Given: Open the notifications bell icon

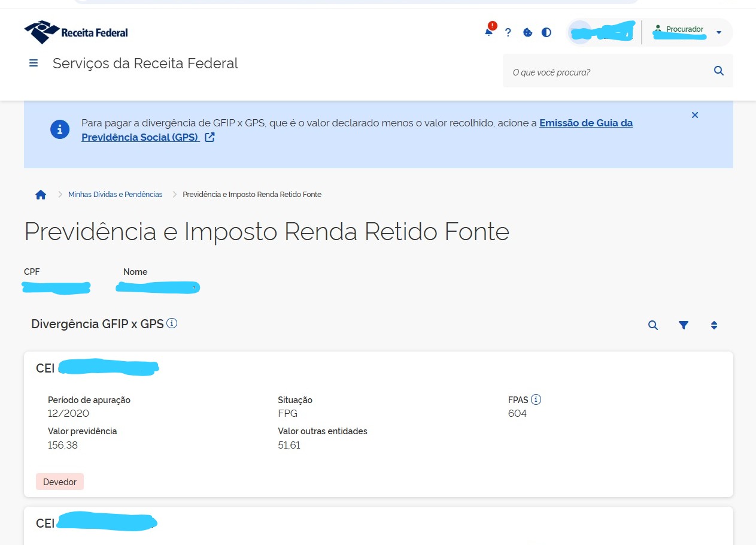Looking at the screenshot, I should [489, 32].
